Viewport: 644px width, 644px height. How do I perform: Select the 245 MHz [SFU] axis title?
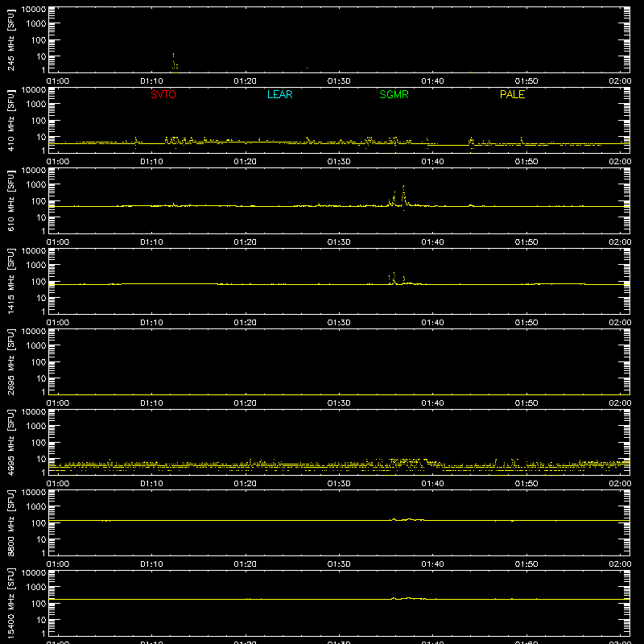pyautogui.click(x=10, y=40)
